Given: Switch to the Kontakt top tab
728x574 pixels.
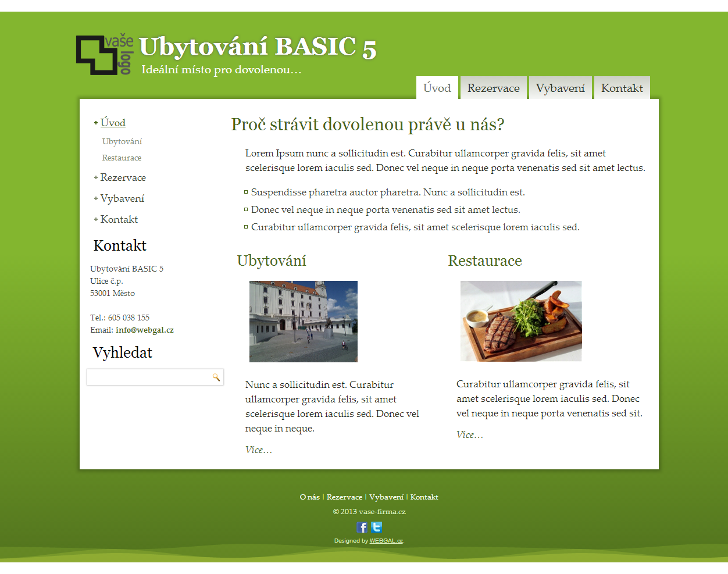Looking at the screenshot, I should (622, 88).
